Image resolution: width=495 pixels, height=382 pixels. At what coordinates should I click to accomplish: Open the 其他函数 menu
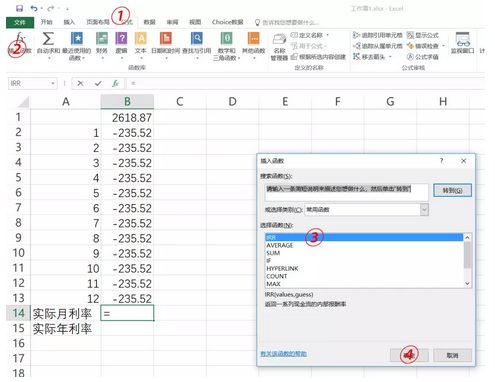click(254, 45)
